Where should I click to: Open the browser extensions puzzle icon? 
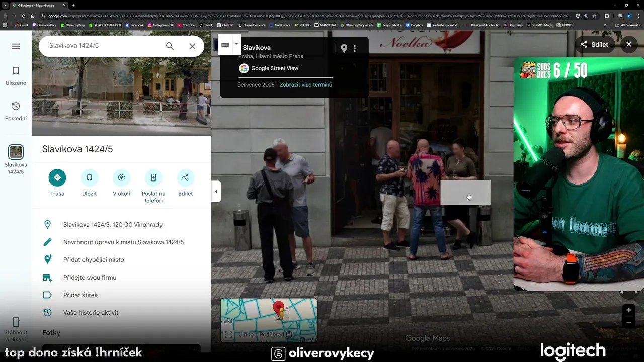[x=607, y=16]
